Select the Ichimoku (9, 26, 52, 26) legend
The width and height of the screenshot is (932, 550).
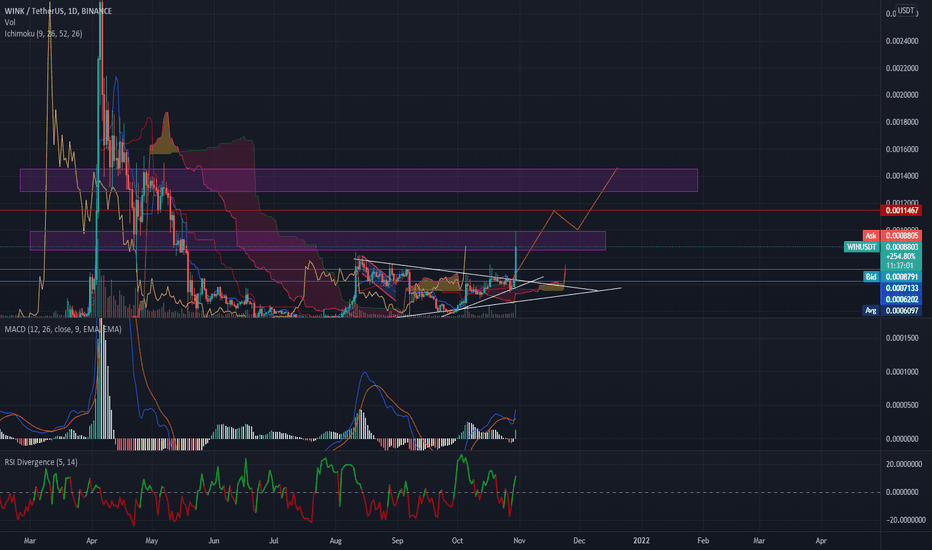pyautogui.click(x=43, y=33)
